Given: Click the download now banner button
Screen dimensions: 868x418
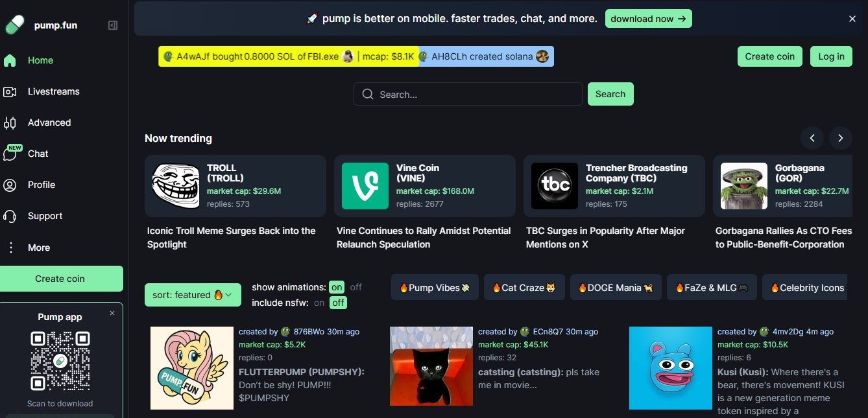Looking at the screenshot, I should (x=649, y=19).
